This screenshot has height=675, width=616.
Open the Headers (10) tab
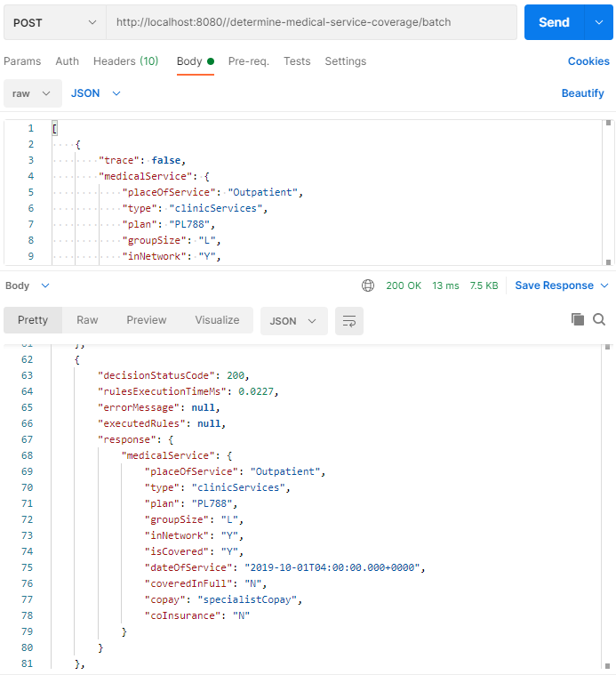point(125,61)
